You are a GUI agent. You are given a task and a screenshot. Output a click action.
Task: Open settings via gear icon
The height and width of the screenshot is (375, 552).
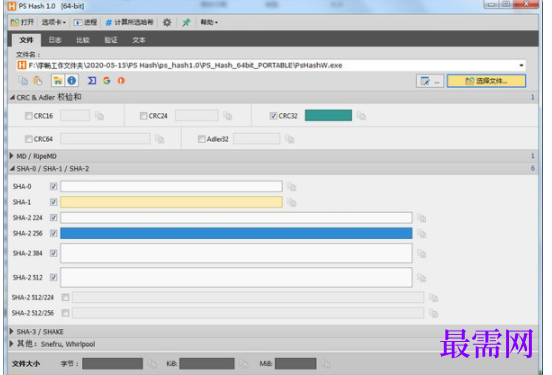167,23
